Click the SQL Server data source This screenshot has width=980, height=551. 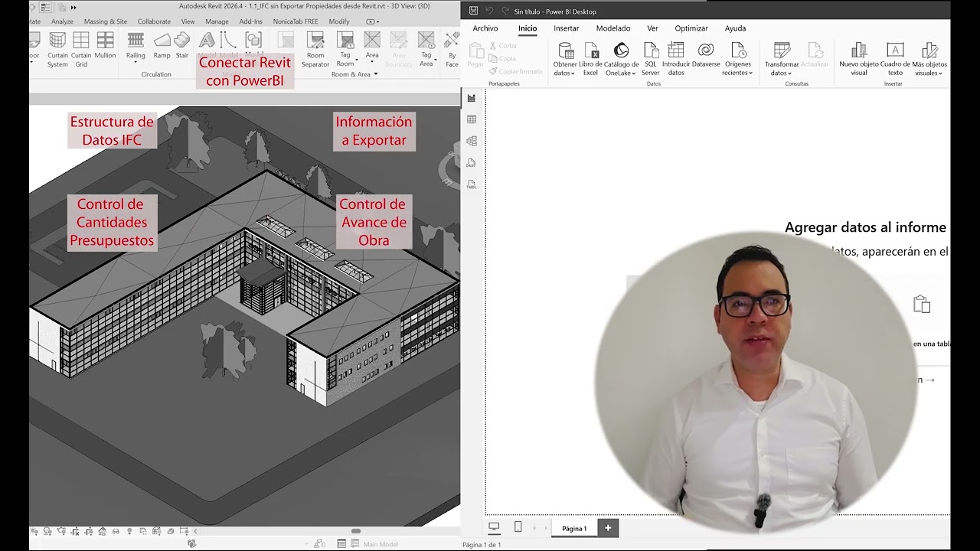[x=651, y=59]
